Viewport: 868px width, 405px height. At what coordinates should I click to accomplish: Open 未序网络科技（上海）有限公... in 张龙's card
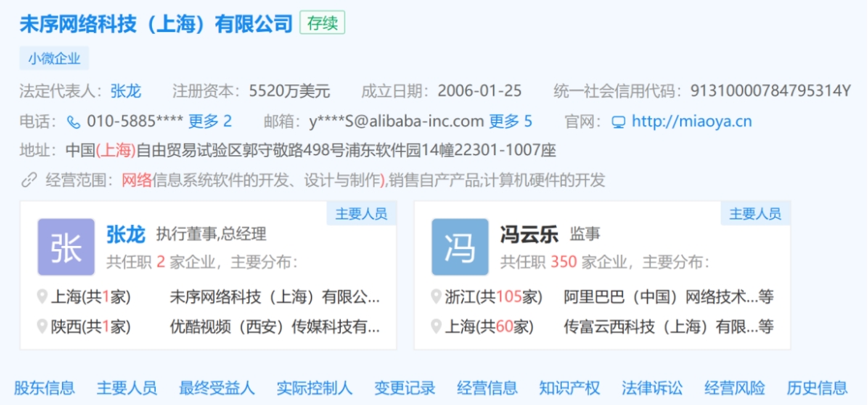click(x=275, y=297)
